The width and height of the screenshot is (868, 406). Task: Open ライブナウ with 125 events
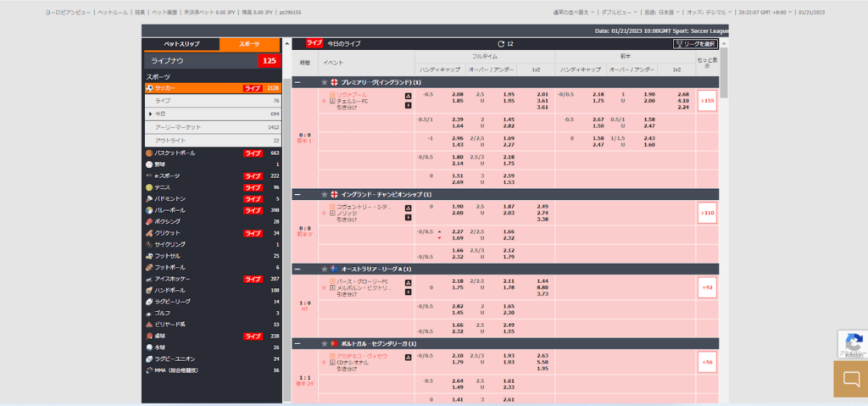pyautogui.click(x=213, y=61)
